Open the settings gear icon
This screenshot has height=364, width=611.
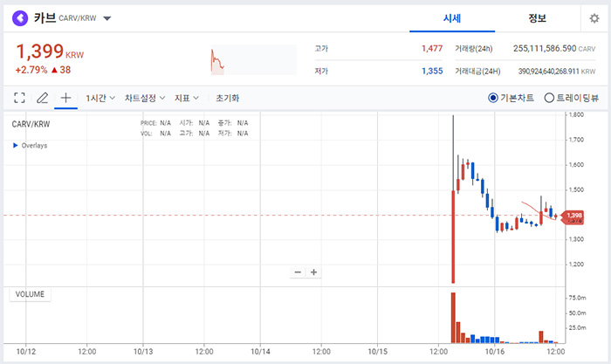point(594,18)
